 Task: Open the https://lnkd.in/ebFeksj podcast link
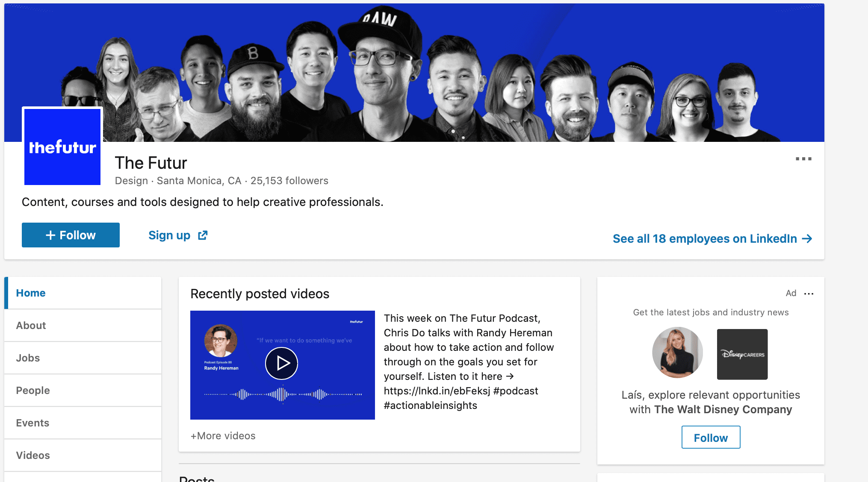tap(437, 391)
